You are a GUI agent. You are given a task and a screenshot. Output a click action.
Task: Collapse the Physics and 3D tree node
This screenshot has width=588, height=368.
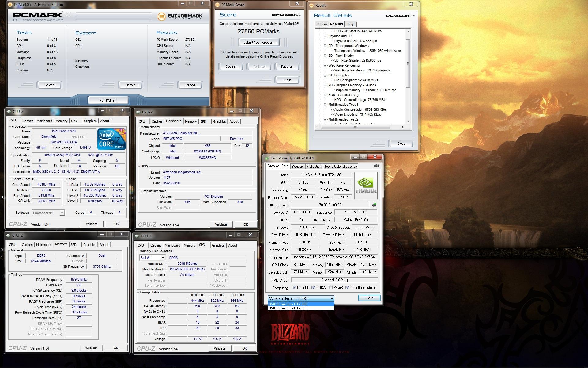325,36
